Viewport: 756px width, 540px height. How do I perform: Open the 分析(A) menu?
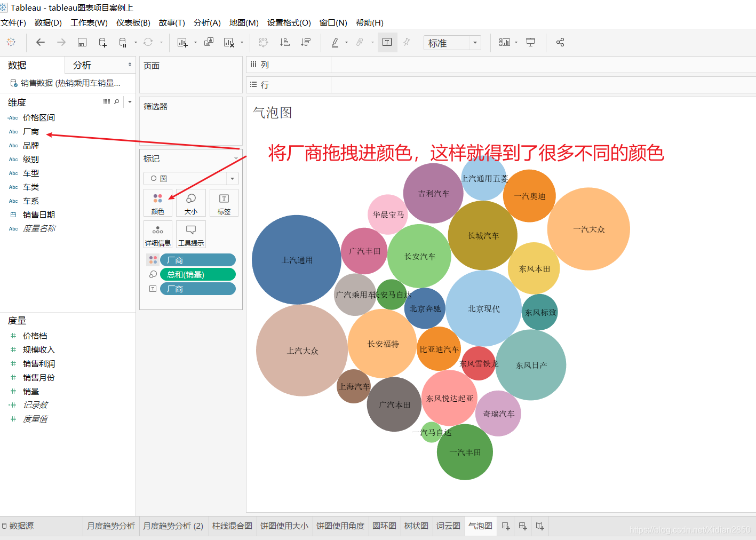pos(207,22)
